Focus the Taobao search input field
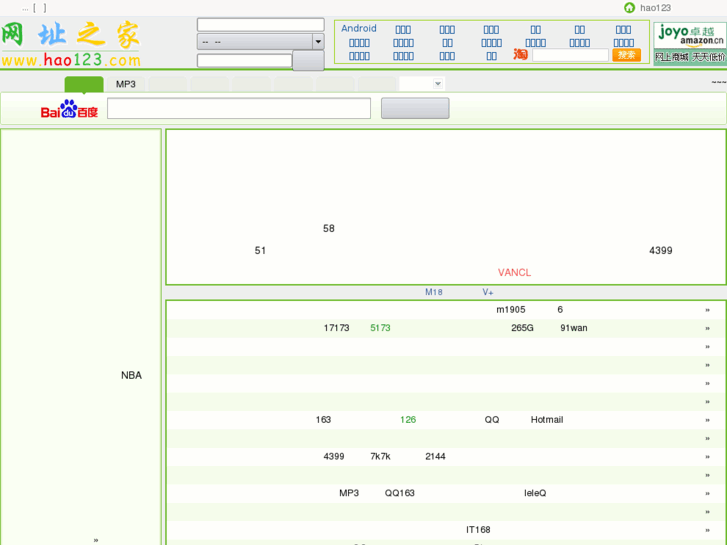 570,55
